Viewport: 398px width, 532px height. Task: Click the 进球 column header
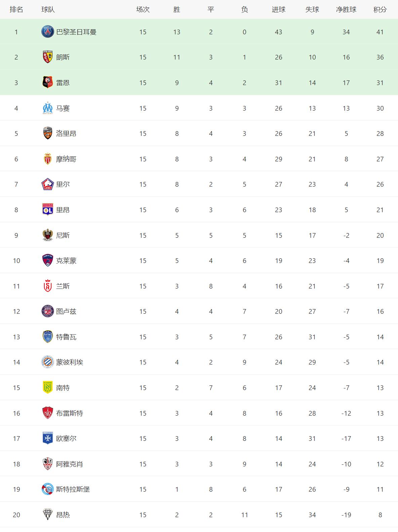[278, 9]
